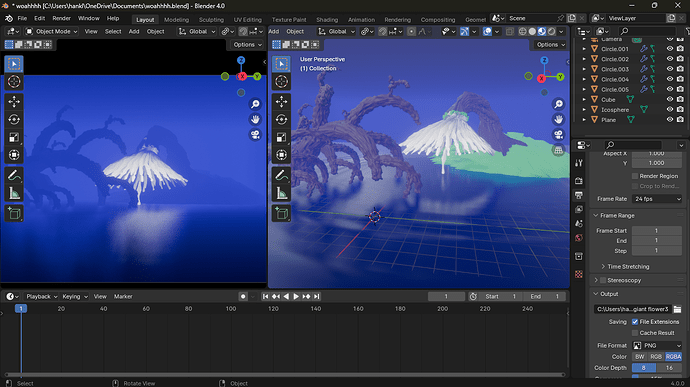The width and height of the screenshot is (690, 387).
Task: Open the File Format PNG dropdown
Action: click(657, 346)
